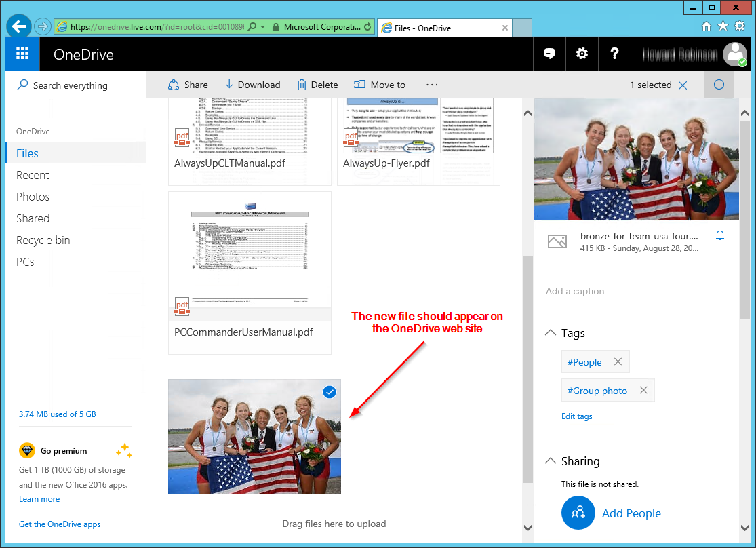Viewport: 756px width, 548px height.
Task: Click the Go premium diamond icon
Action: click(x=27, y=450)
